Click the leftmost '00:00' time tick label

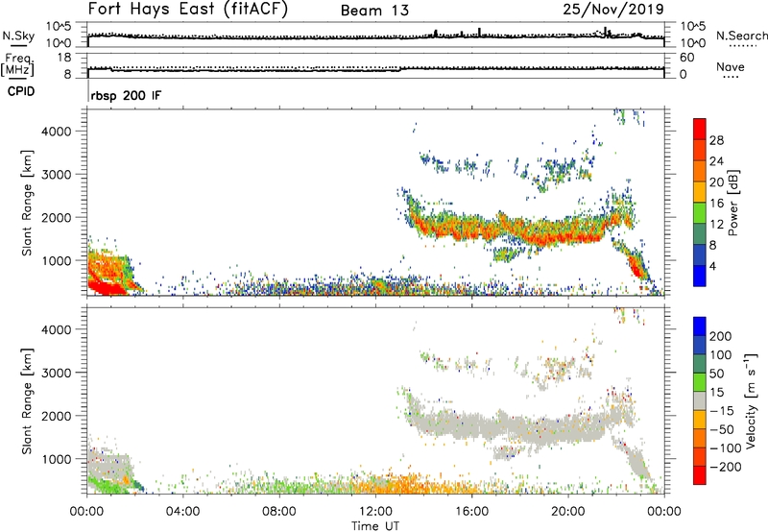click(86, 511)
